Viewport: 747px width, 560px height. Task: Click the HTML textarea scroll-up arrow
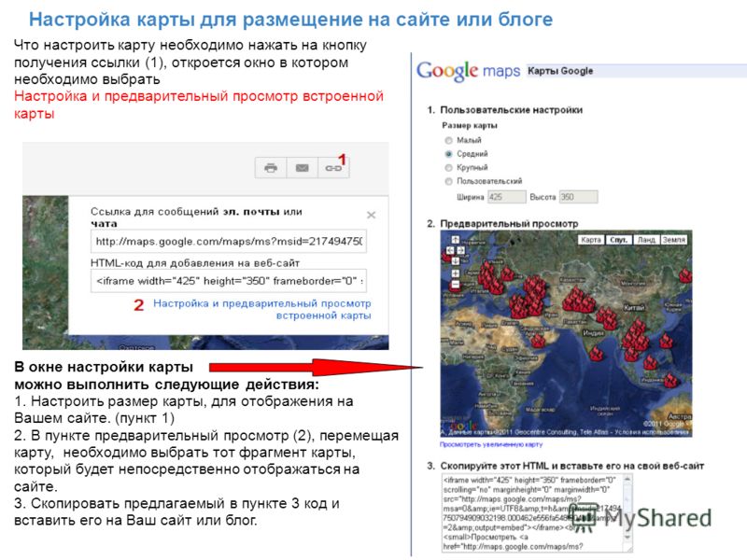(627, 479)
